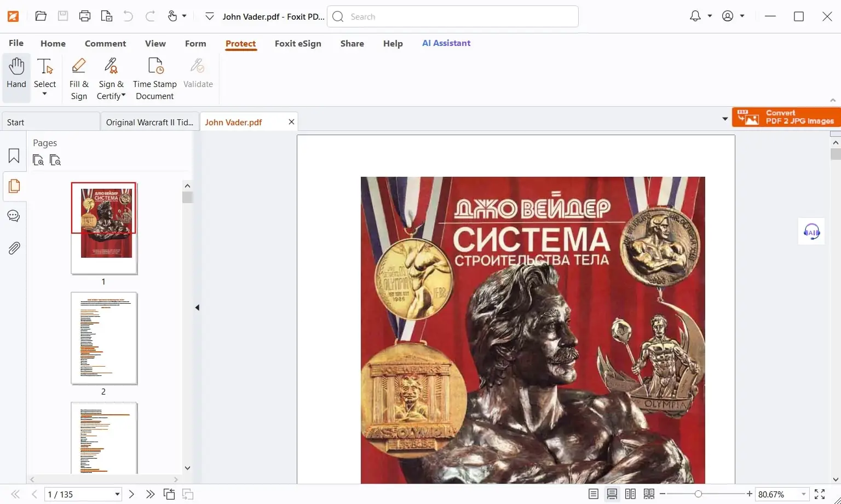Image resolution: width=841 pixels, height=504 pixels.
Task: Click the touch mode hand icon in title bar
Action: pos(172,16)
